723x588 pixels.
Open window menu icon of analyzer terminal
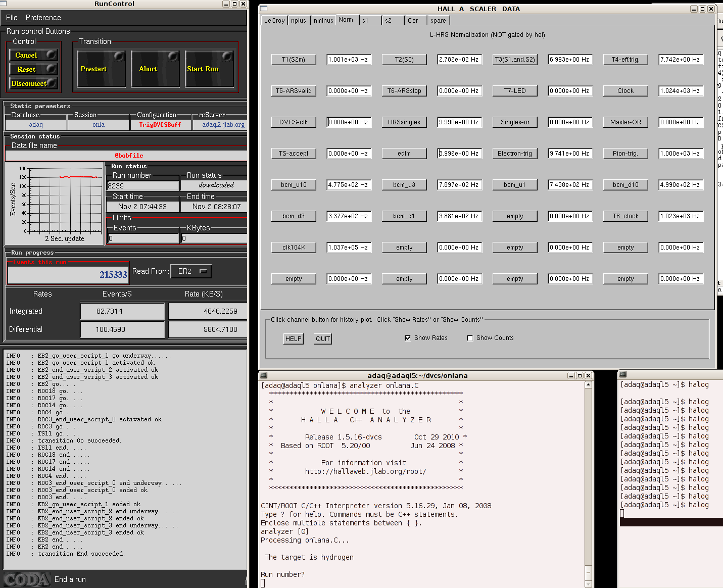[263, 375]
